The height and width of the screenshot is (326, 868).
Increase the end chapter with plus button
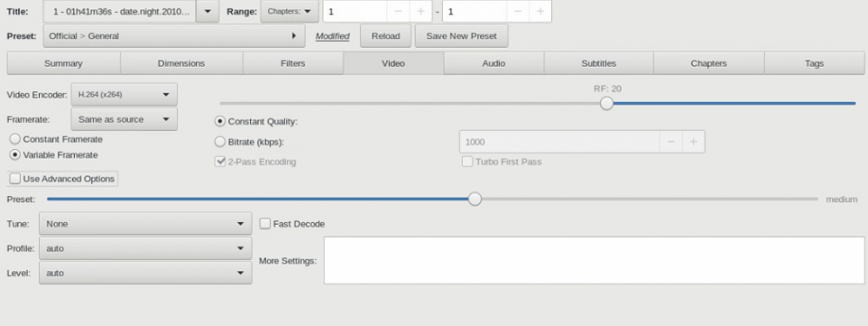540,11
